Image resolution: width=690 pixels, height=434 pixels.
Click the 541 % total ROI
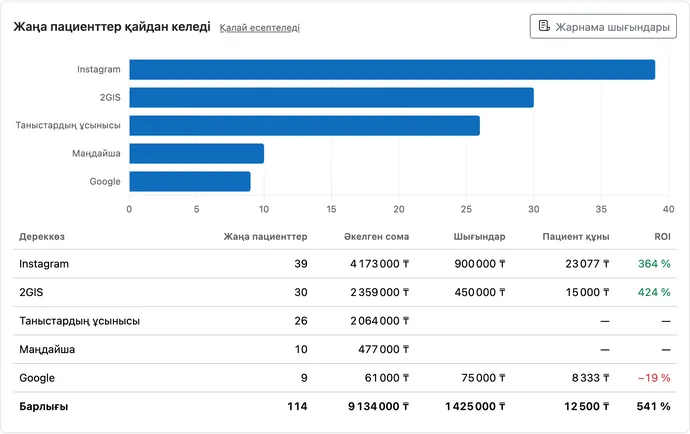coord(653,407)
